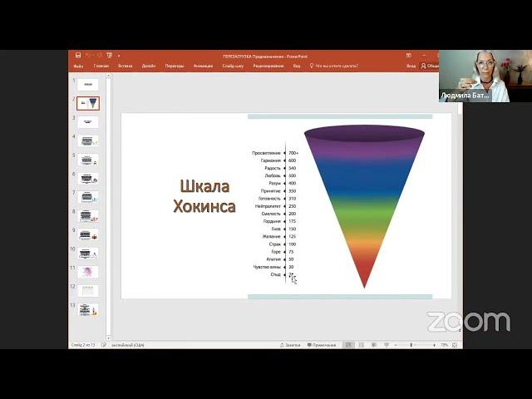This screenshot has height=399, width=532.
Task: Select slide 11 thumbnail with pink image
Action: (88, 272)
